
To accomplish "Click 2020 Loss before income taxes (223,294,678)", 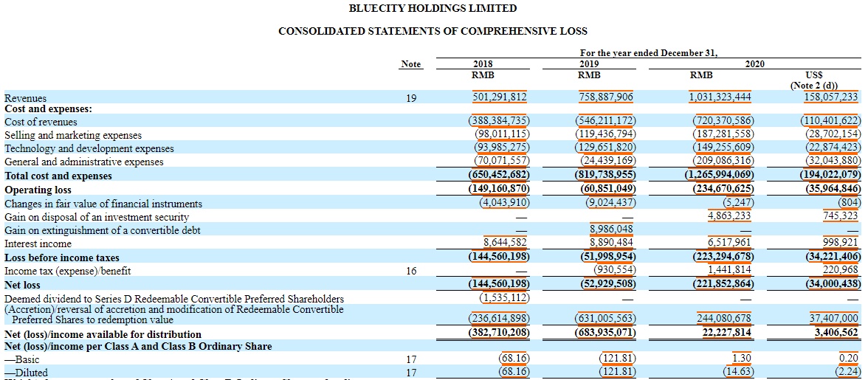I will click(x=723, y=258).
